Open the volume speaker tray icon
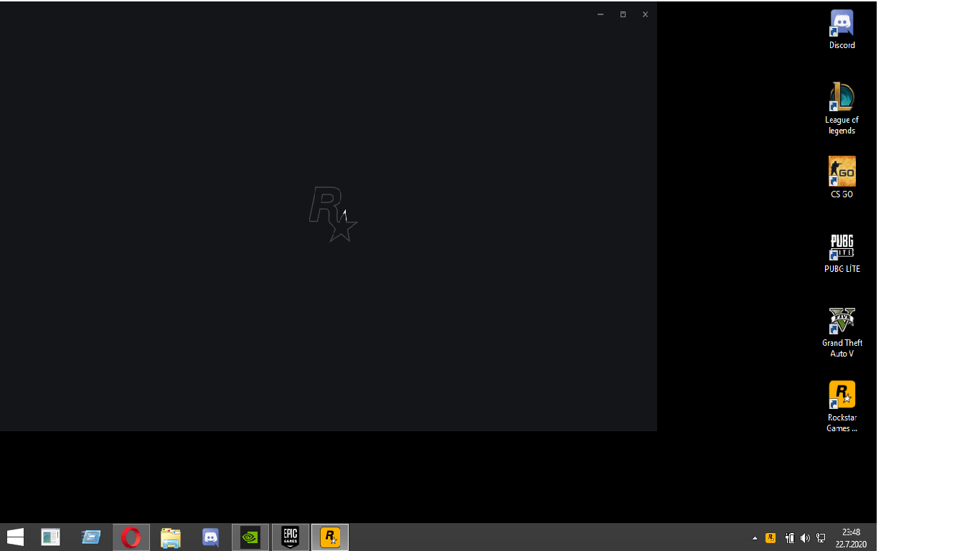The width and height of the screenshot is (980, 551). click(805, 537)
